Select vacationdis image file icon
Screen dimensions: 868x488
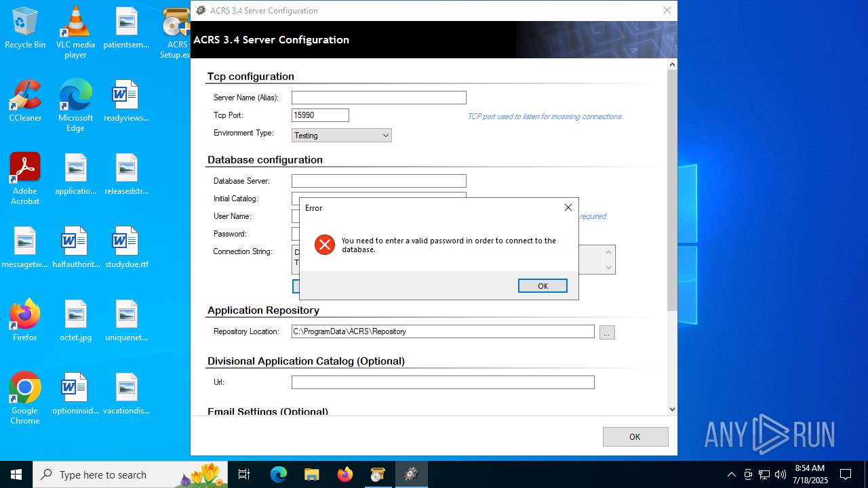(126, 394)
